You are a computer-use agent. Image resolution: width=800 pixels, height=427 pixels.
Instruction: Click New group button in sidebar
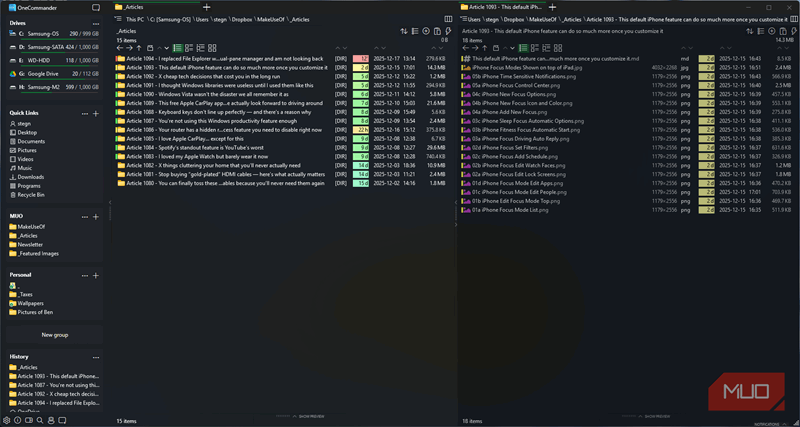point(55,335)
